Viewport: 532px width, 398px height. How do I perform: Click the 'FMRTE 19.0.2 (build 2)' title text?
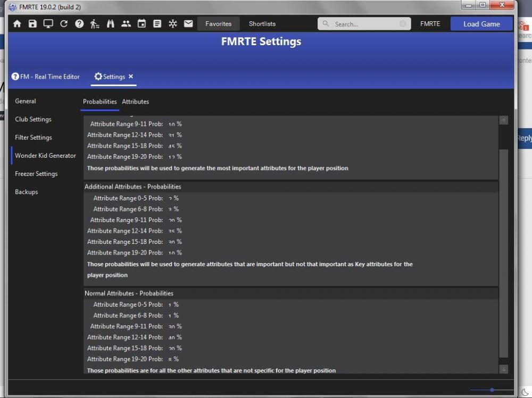coord(50,7)
